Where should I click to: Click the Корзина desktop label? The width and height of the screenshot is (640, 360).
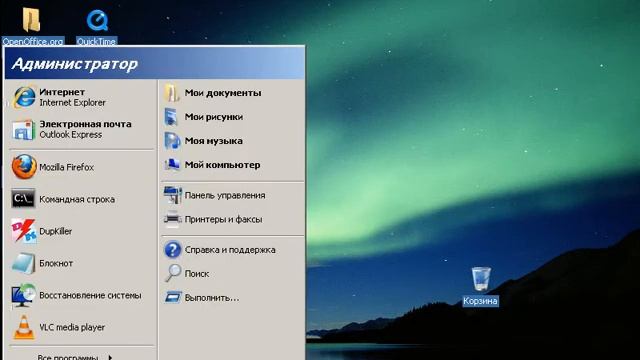click(x=480, y=301)
